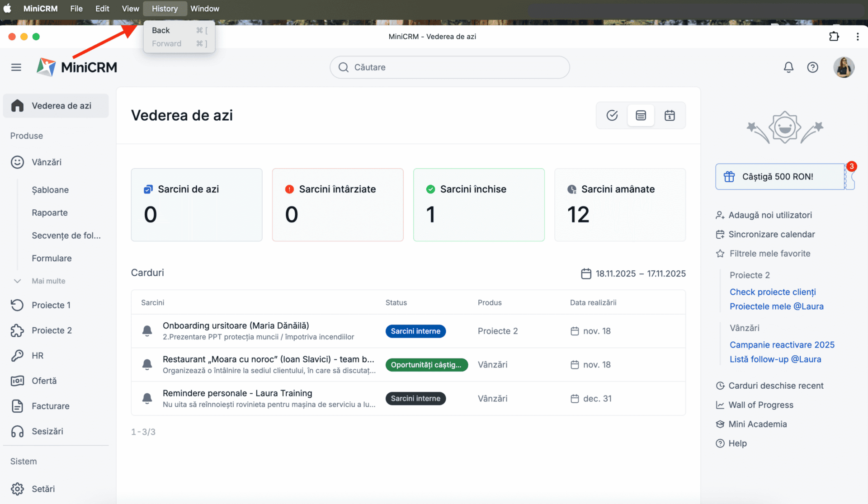868x504 pixels.
Task: Open the notifications bell icon
Action: [x=788, y=67]
